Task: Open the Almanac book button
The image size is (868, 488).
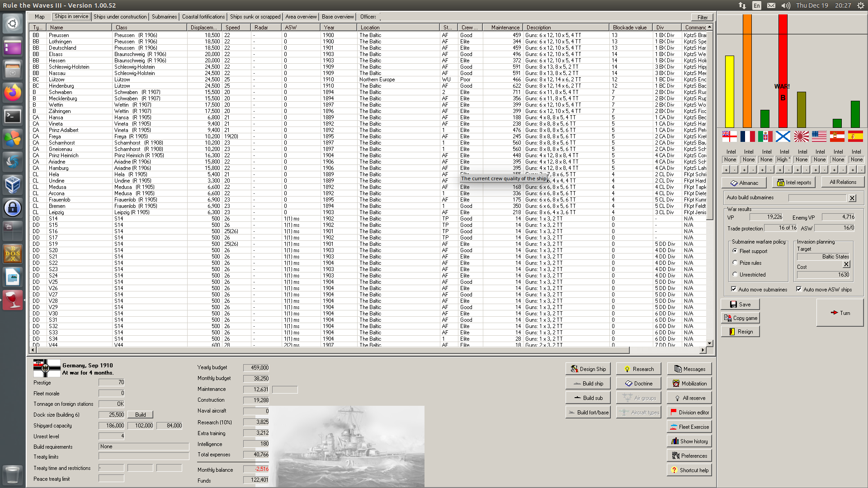Action: 744,183
